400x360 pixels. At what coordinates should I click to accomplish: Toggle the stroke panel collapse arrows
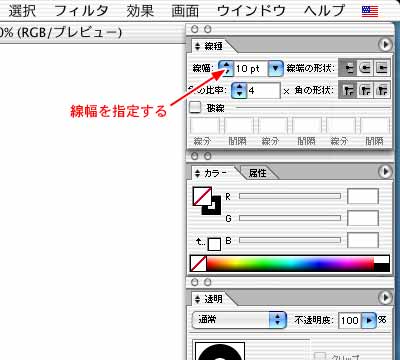197,46
